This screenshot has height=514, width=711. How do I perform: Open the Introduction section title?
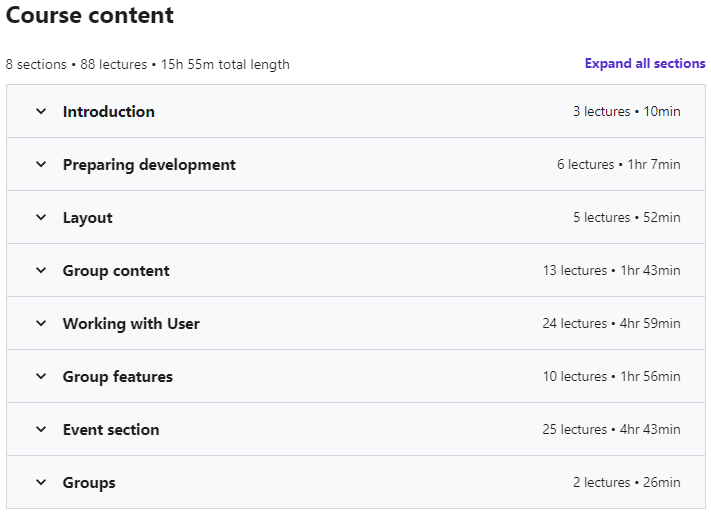pos(109,112)
